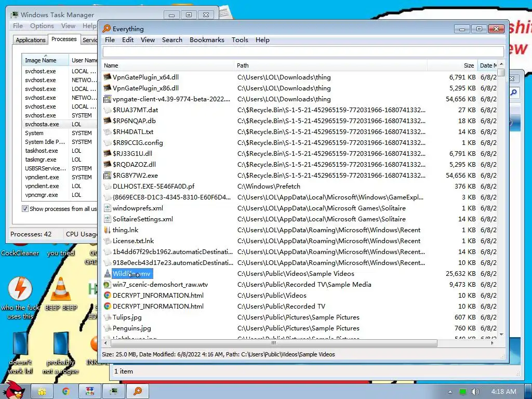Click the VpnGatePlugin_x64.dll file icon
The image size is (532, 399).
(107, 77)
